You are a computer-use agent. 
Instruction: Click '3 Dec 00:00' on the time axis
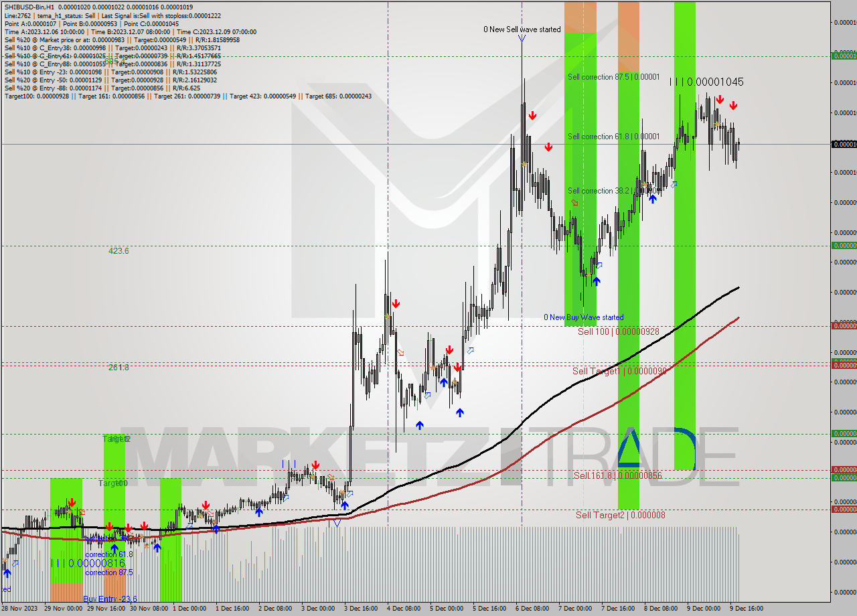(x=318, y=609)
